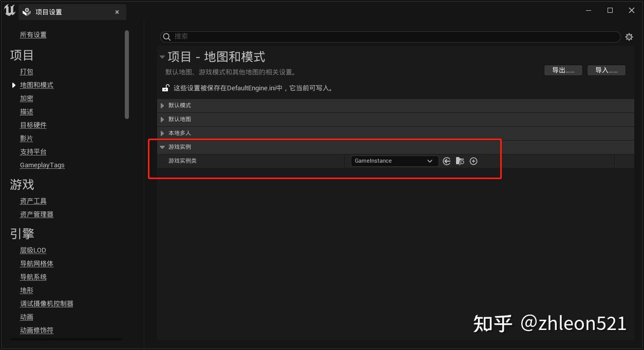The image size is (644, 350).
Task: Create a new GameInstance class via plus icon
Action: click(x=473, y=161)
